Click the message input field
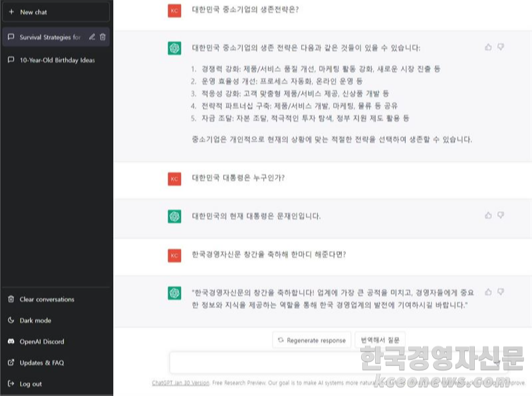 tap(338, 363)
